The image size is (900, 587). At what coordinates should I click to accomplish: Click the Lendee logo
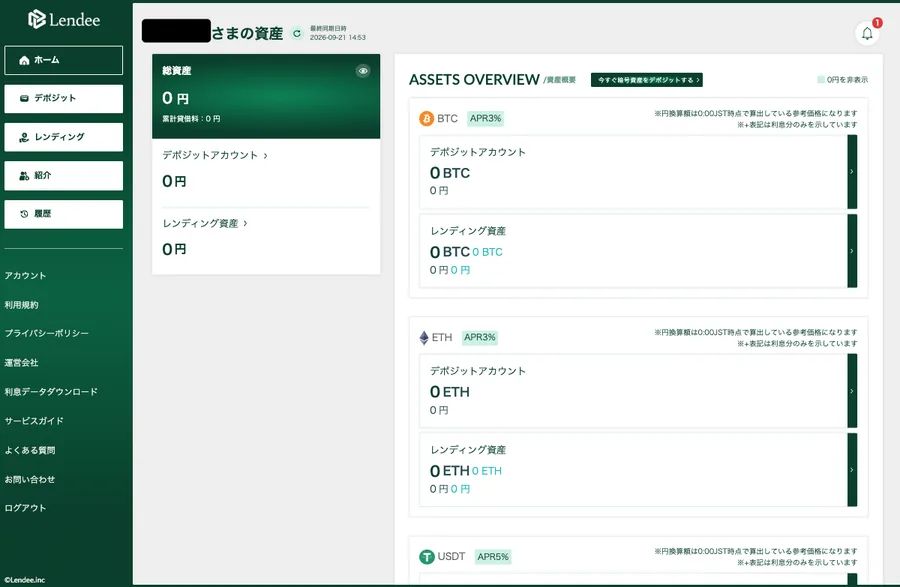(x=64, y=20)
